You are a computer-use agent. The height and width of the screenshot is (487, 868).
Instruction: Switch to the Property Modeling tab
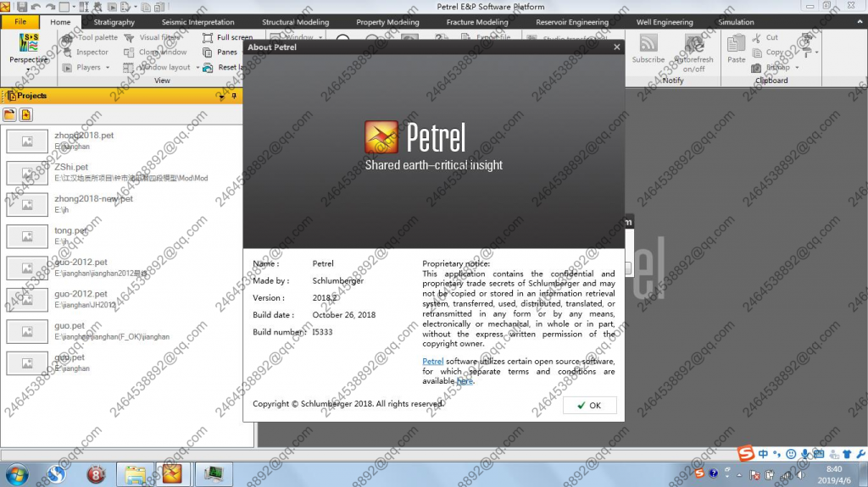pyautogui.click(x=387, y=22)
